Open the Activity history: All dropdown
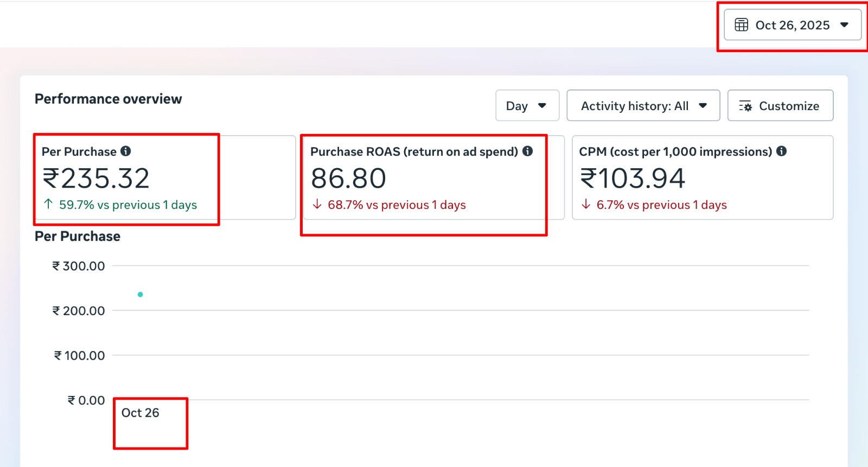Viewport: 868px width, 467px height. click(643, 106)
